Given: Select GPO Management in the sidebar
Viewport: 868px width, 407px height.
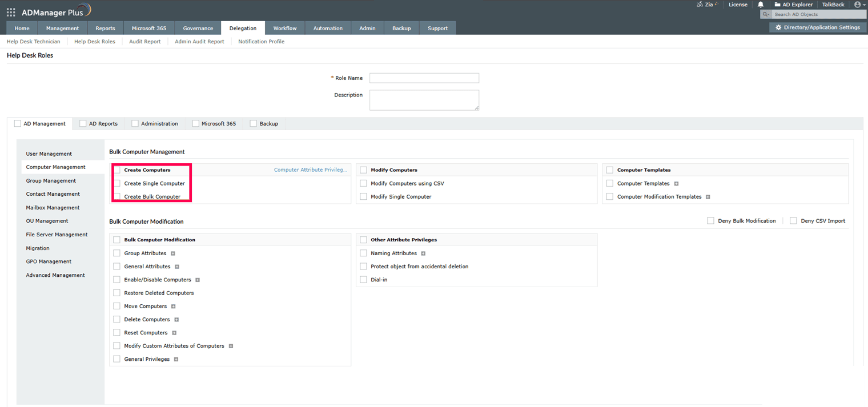Looking at the screenshot, I should tap(48, 261).
